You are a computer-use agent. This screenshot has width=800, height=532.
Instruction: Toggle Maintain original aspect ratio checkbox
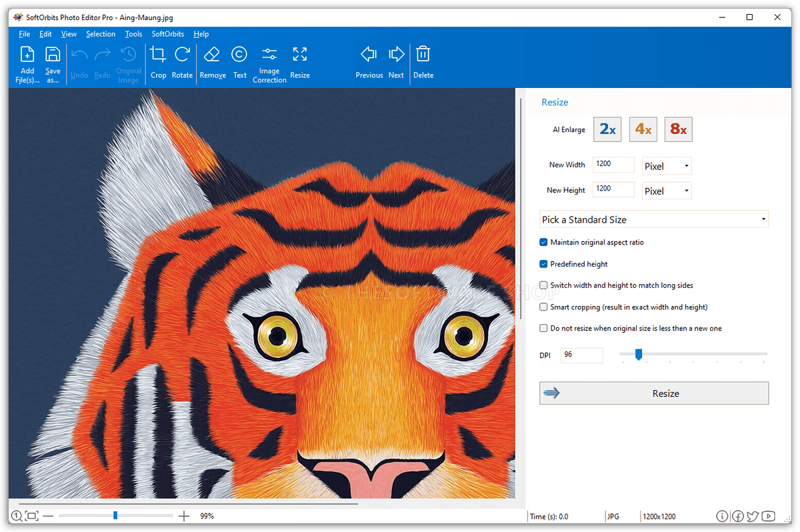(543, 243)
